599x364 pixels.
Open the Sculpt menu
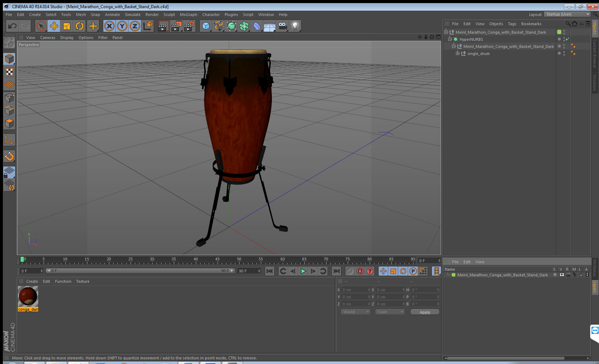(169, 15)
